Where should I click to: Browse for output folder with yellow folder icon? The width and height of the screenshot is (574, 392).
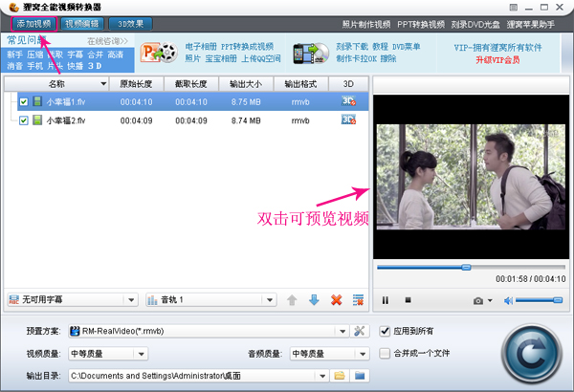(x=340, y=376)
